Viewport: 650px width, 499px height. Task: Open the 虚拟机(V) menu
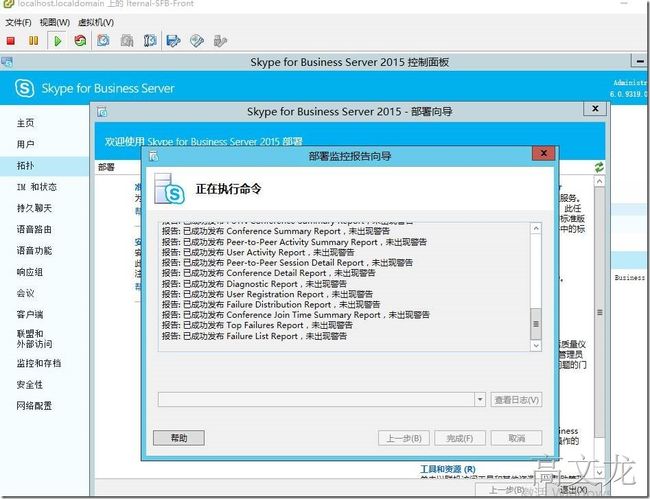(x=96, y=22)
